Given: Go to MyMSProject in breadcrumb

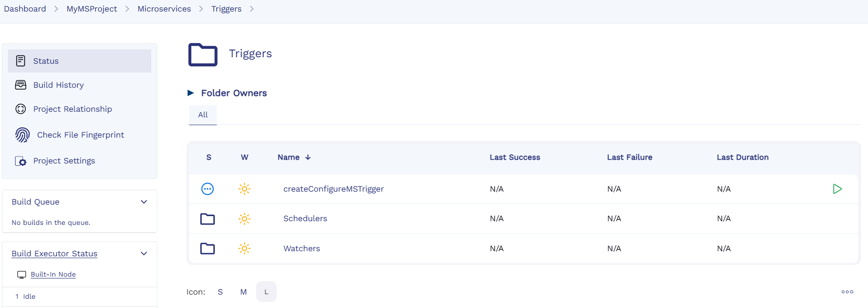Looking at the screenshot, I should [92, 9].
